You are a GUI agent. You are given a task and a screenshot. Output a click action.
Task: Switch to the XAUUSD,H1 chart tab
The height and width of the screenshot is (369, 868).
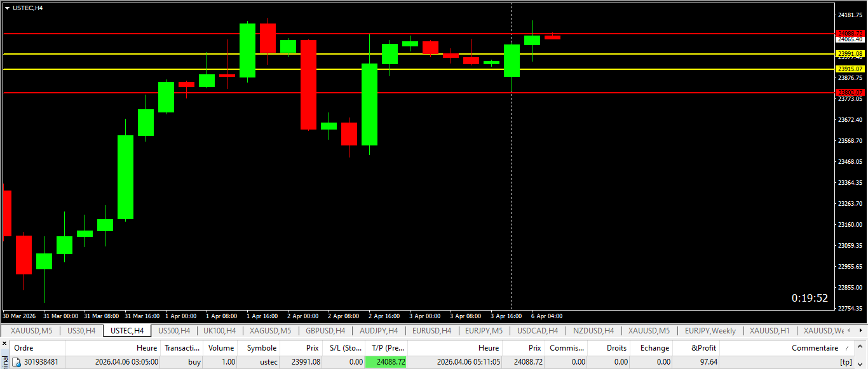pos(769,331)
